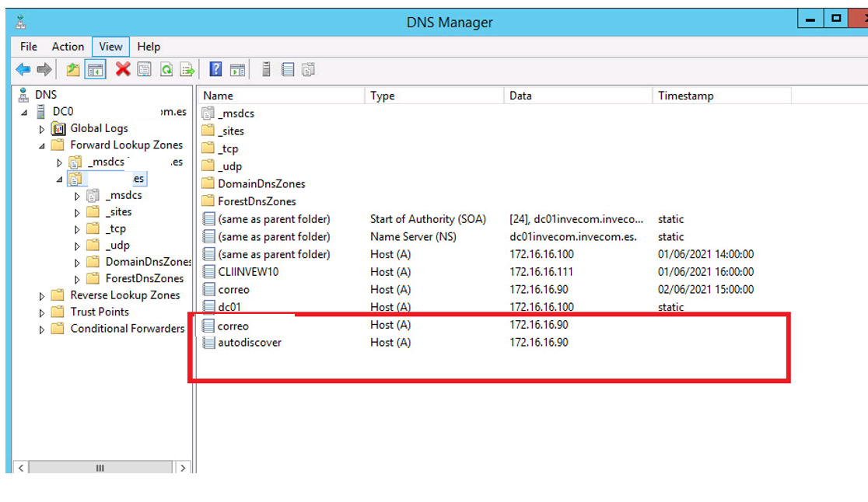Delete selected item with red X icon

[123, 70]
